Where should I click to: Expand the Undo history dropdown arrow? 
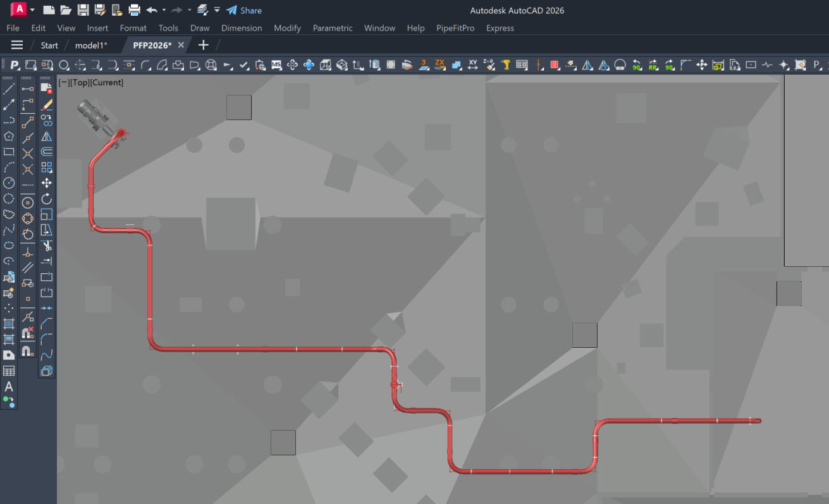point(164,10)
